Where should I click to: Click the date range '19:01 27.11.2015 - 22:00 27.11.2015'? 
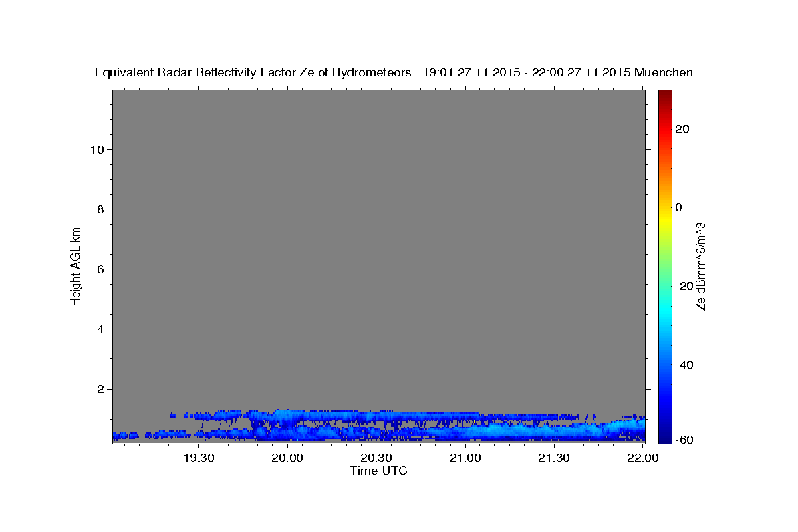click(527, 73)
